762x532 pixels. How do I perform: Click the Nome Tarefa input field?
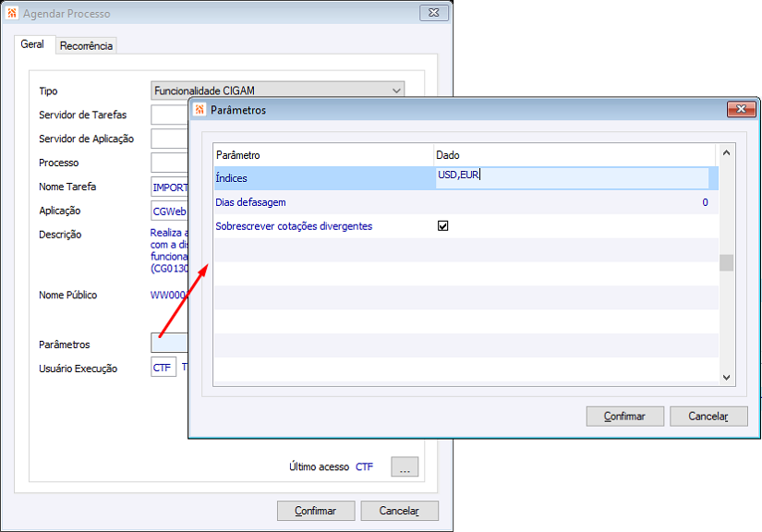pyautogui.click(x=170, y=187)
